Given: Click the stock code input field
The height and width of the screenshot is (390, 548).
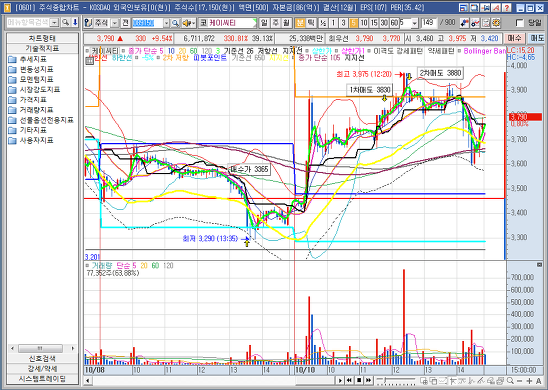Looking at the screenshot, I should [147, 23].
